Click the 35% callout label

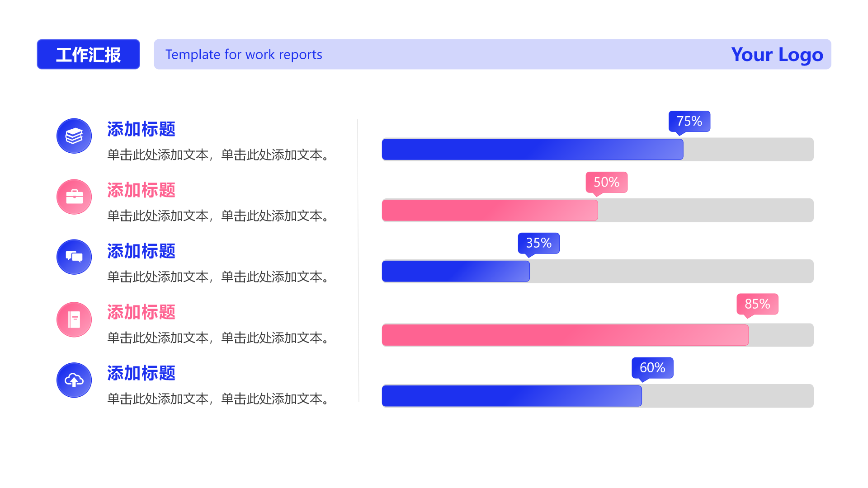click(x=538, y=243)
